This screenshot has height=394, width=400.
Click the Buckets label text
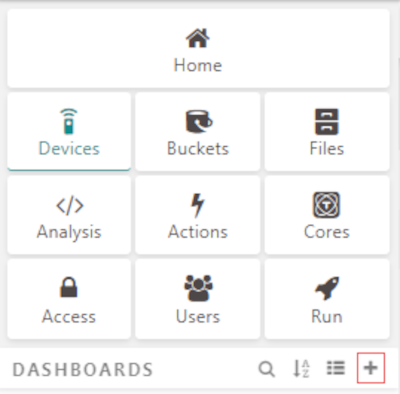198,148
